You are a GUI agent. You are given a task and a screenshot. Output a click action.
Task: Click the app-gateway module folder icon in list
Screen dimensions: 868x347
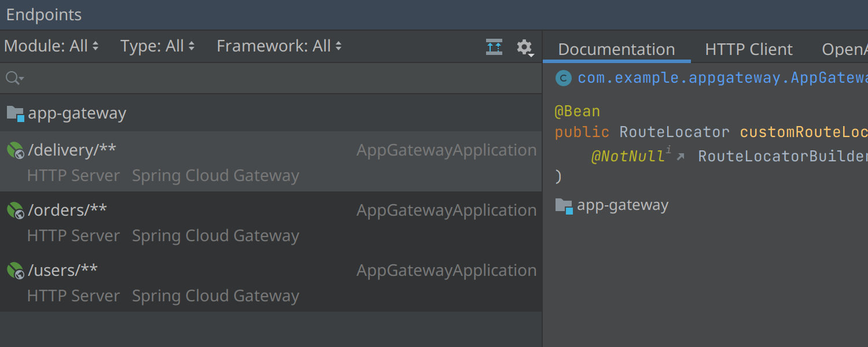point(15,113)
